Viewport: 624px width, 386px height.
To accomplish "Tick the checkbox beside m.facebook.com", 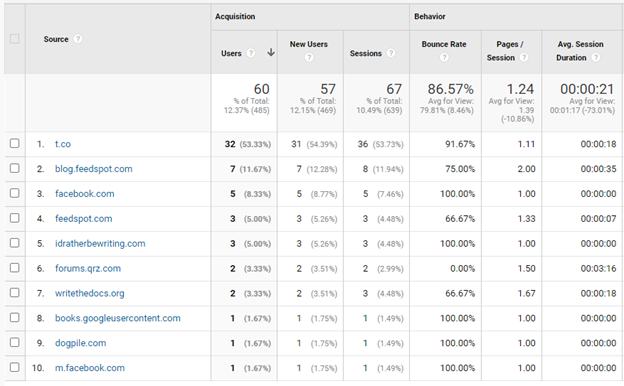I will pos(15,367).
